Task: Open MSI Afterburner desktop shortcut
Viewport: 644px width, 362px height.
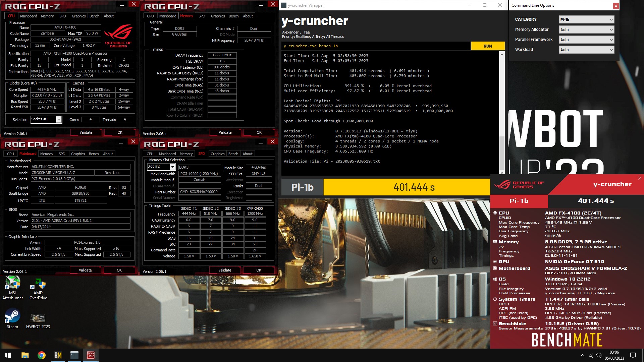Action: click(x=12, y=288)
